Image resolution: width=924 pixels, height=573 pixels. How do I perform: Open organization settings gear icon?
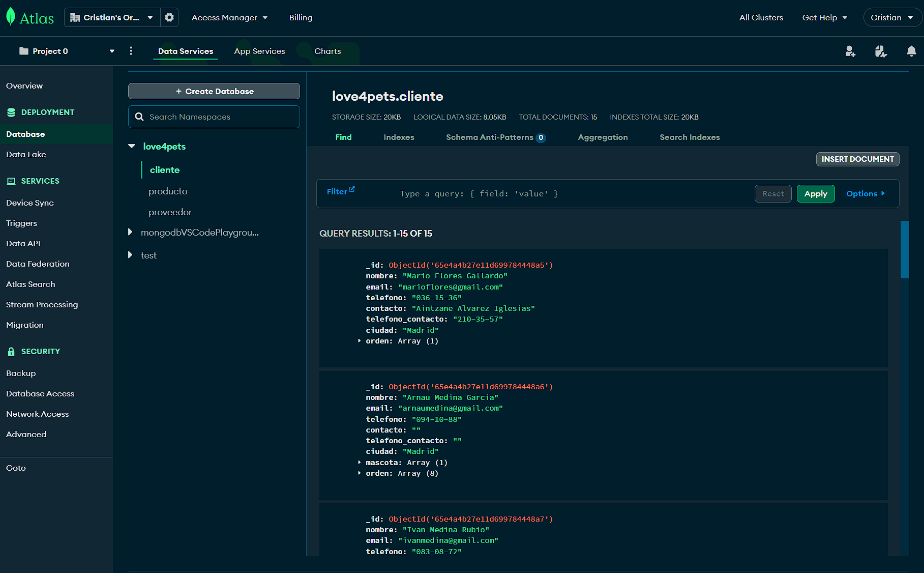coord(169,17)
